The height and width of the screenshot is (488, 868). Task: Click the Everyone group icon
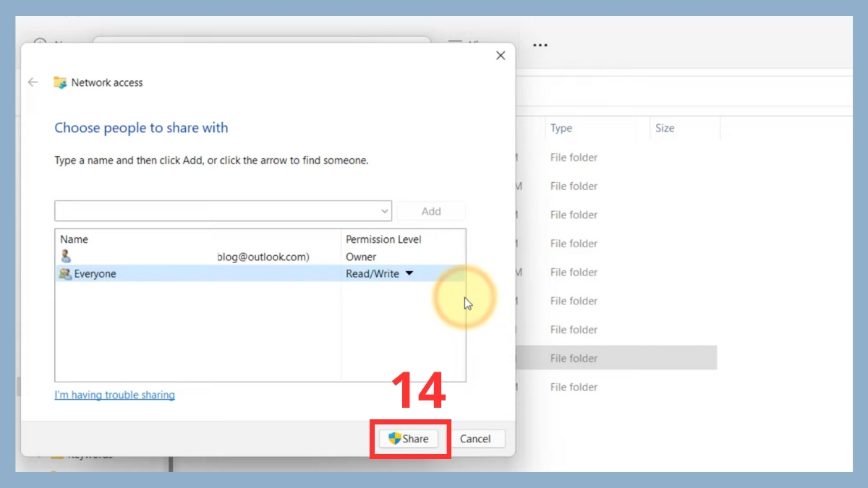tap(65, 274)
